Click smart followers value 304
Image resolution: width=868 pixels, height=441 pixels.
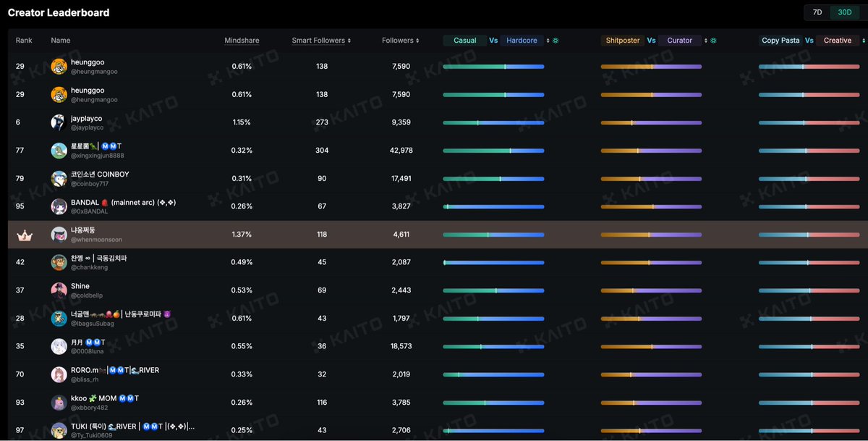322,151
